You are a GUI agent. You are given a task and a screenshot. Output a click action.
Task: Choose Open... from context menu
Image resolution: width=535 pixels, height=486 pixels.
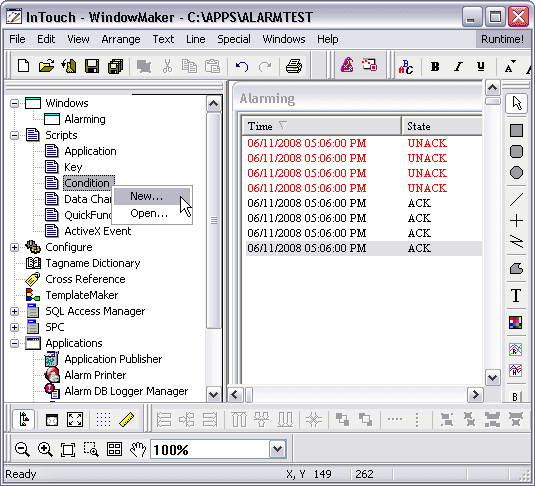pos(152,214)
